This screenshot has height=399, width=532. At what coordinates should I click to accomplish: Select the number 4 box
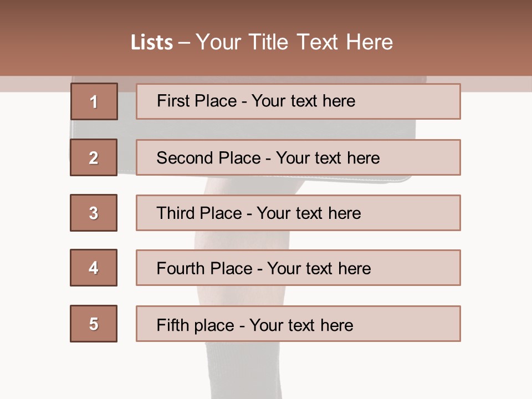point(94,268)
